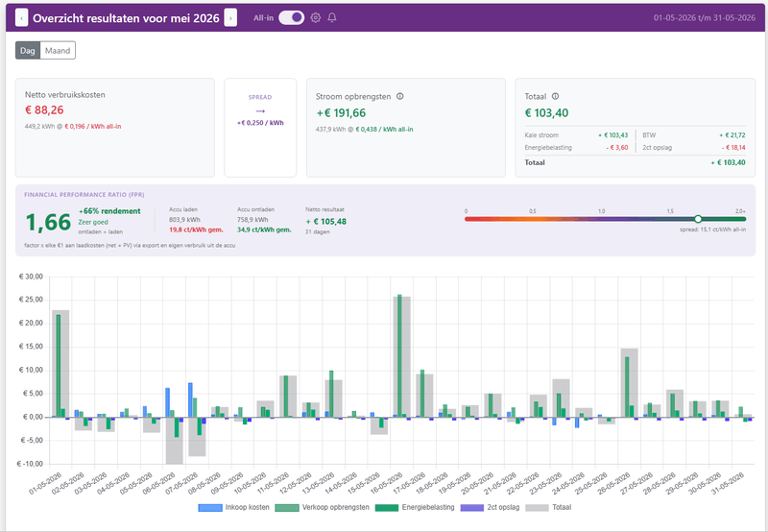The height and width of the screenshot is (532, 768).
Task: Toggle Verkoop opbrengsten legend series
Action: pyautogui.click(x=323, y=507)
